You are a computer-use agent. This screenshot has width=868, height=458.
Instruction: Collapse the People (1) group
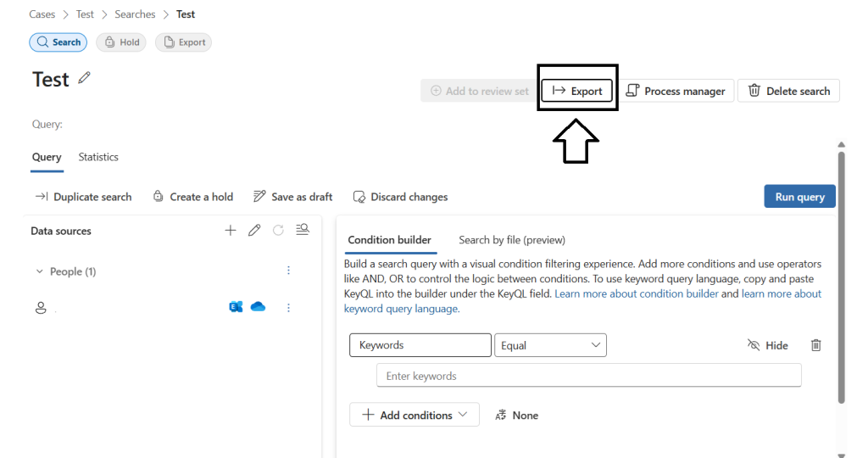click(39, 271)
